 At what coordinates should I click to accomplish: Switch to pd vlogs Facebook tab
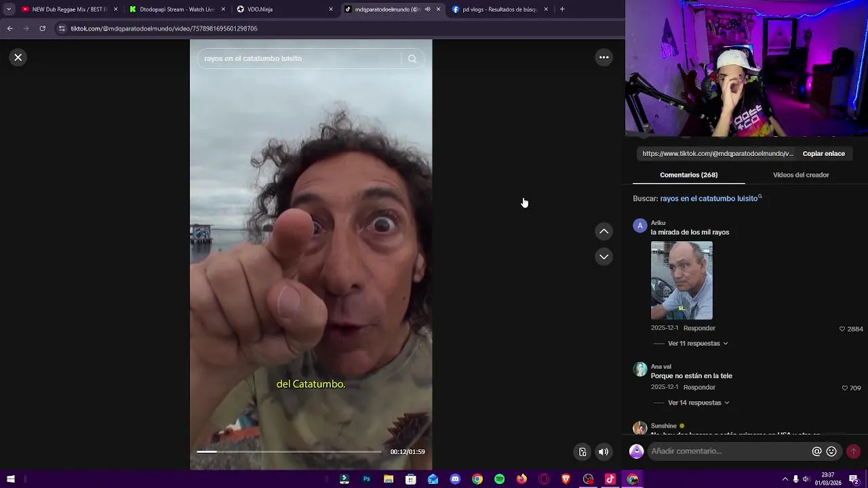[500, 9]
